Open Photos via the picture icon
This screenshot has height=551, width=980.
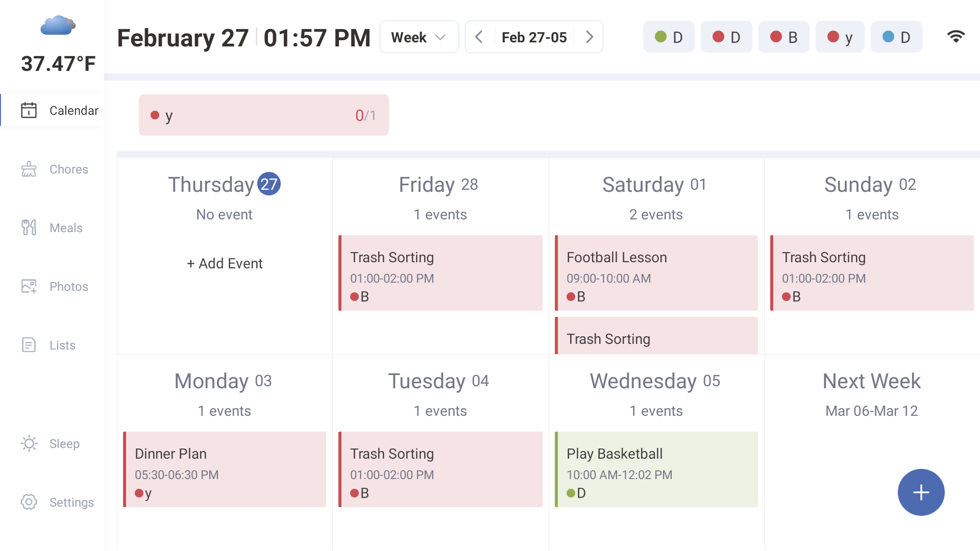coord(29,286)
